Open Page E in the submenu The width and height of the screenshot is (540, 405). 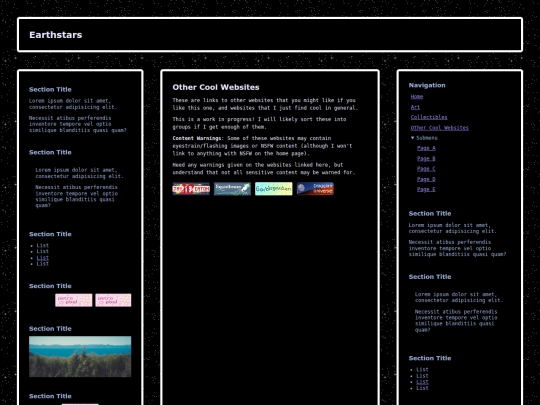(x=426, y=189)
